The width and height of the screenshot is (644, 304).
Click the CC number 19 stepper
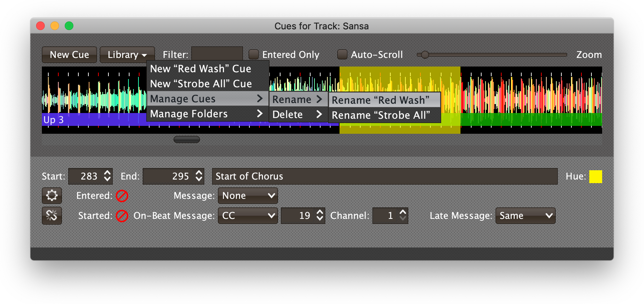(x=320, y=215)
